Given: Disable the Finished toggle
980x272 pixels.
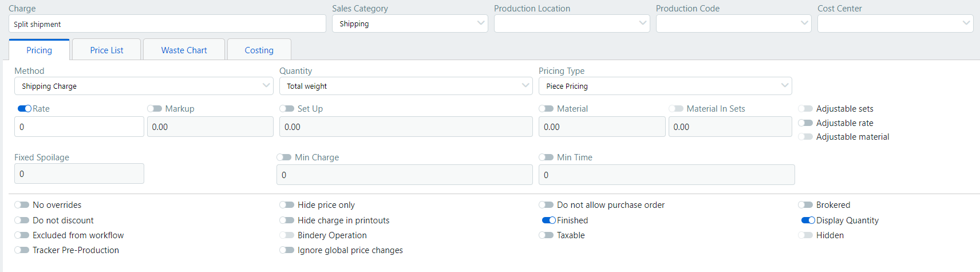Looking at the screenshot, I should click(549, 220).
